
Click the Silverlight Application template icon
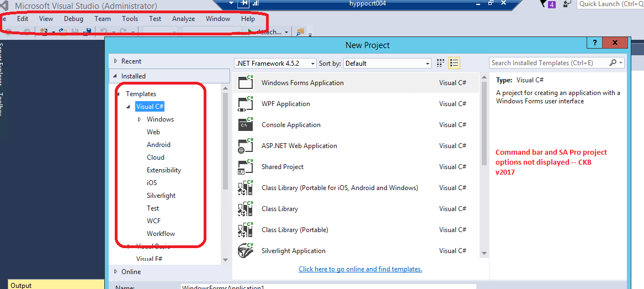click(x=246, y=250)
